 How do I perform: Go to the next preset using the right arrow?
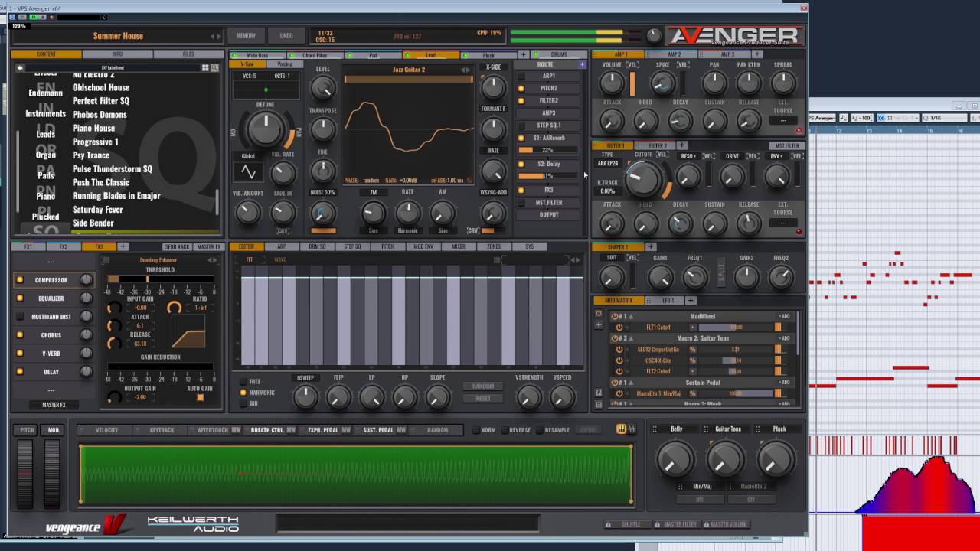(220, 36)
